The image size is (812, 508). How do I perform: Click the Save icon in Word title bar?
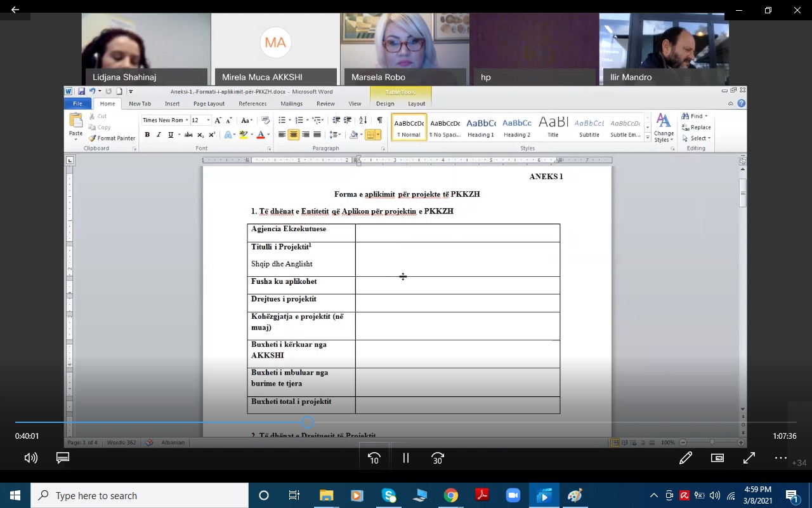(x=81, y=91)
